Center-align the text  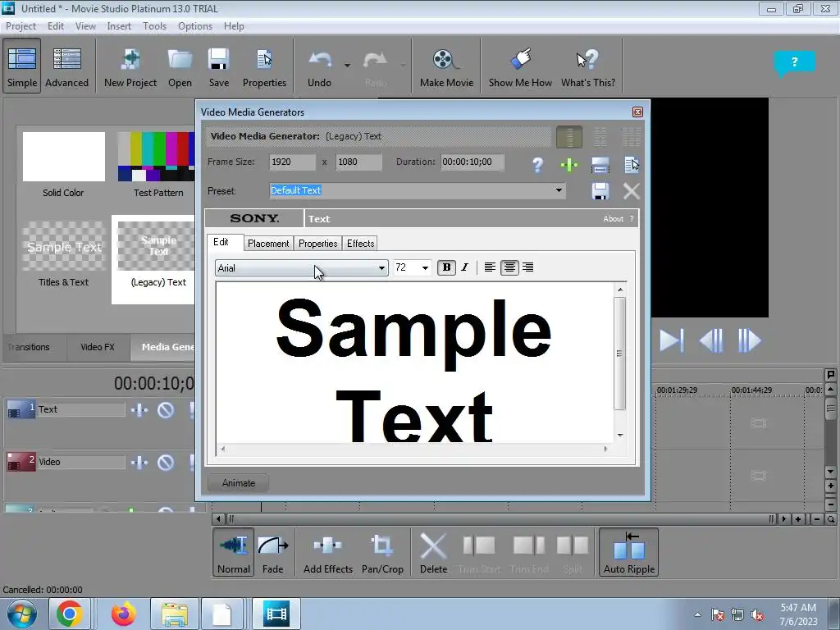pyautogui.click(x=509, y=267)
